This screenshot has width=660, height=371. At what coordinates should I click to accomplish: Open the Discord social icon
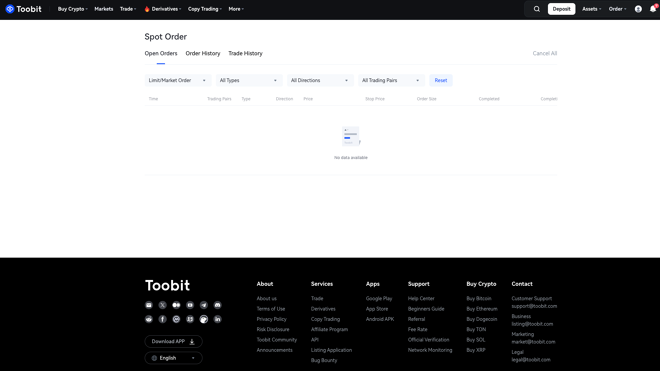(x=218, y=305)
